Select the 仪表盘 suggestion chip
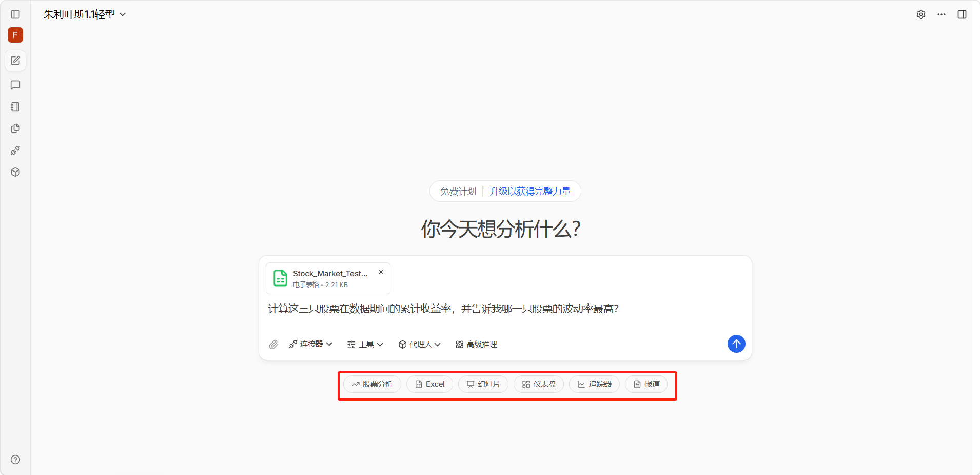The image size is (980, 475). tap(539, 384)
